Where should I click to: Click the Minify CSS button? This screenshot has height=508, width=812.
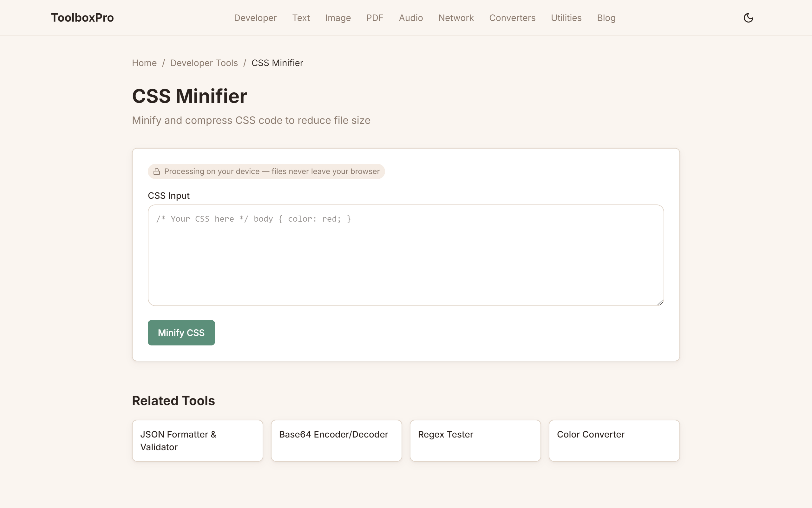(x=181, y=333)
